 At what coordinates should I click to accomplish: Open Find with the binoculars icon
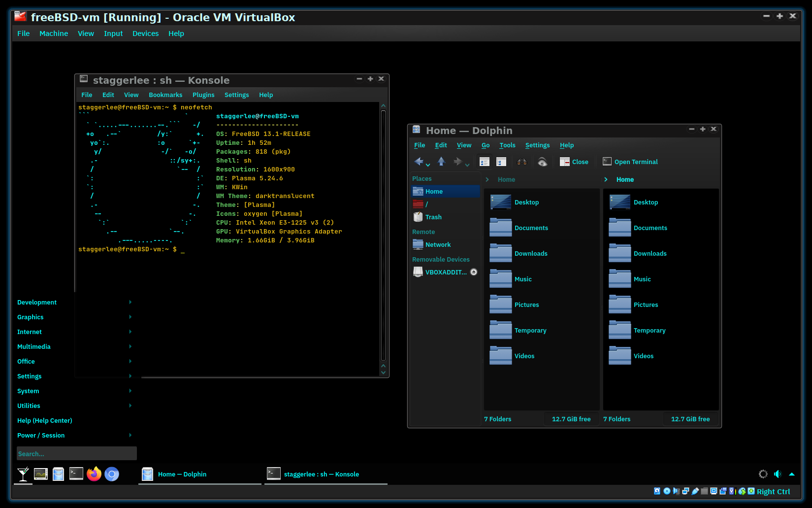tap(522, 162)
